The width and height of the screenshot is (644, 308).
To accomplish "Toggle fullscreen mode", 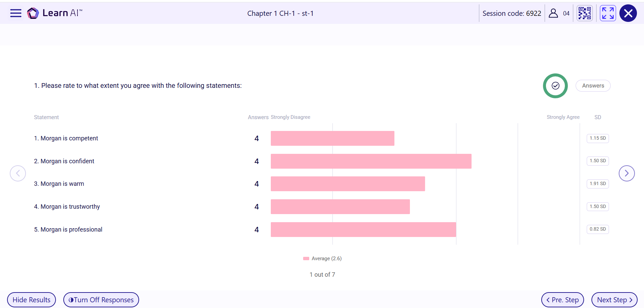I will (x=608, y=13).
